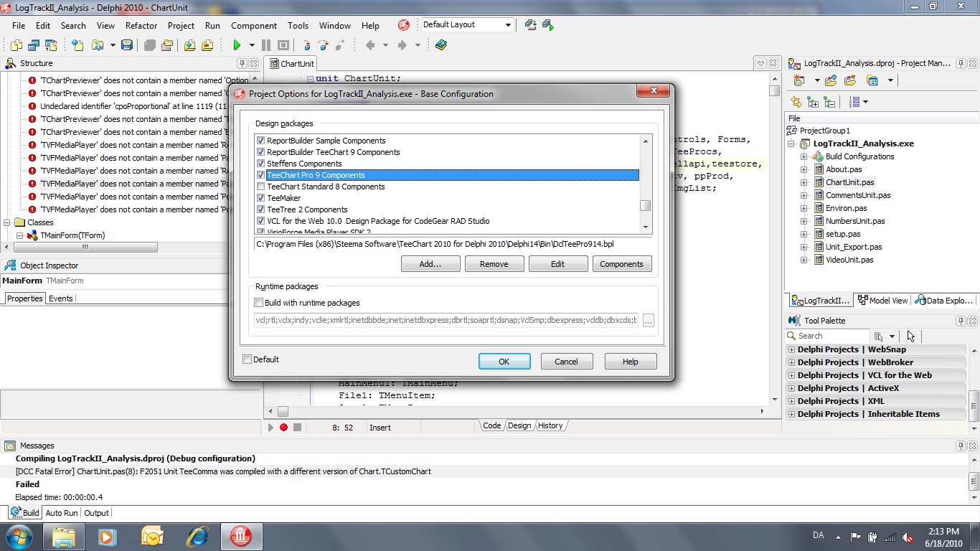
Task: Expand Delphi Projects | ActiveX category
Action: coord(792,388)
